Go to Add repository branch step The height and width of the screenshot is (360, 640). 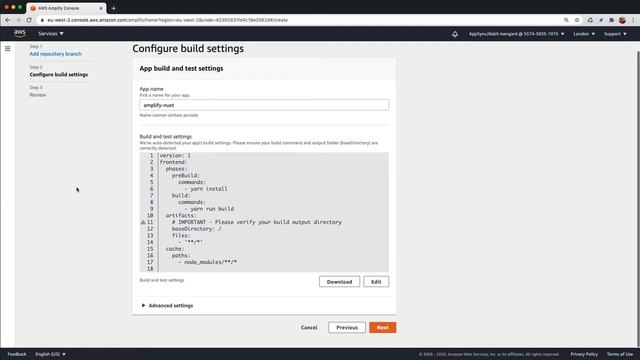click(56, 54)
